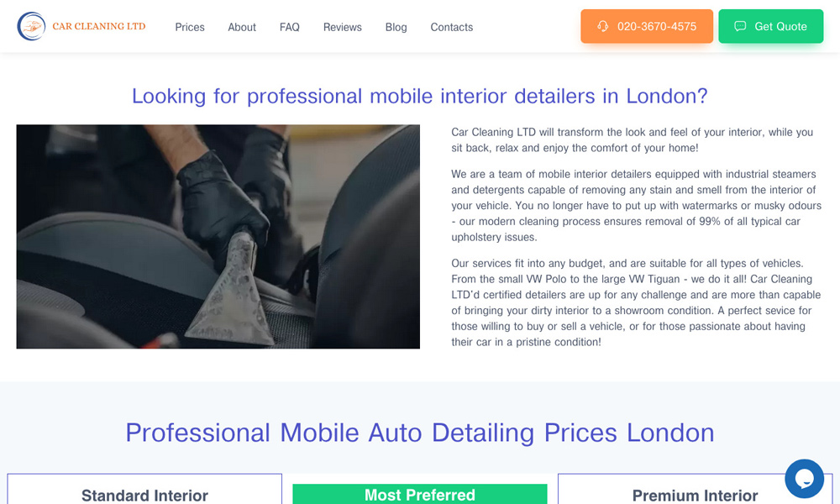Call the 020-3670-4575 phone button
Image resolution: width=840 pixels, height=504 pixels.
pyautogui.click(x=647, y=26)
